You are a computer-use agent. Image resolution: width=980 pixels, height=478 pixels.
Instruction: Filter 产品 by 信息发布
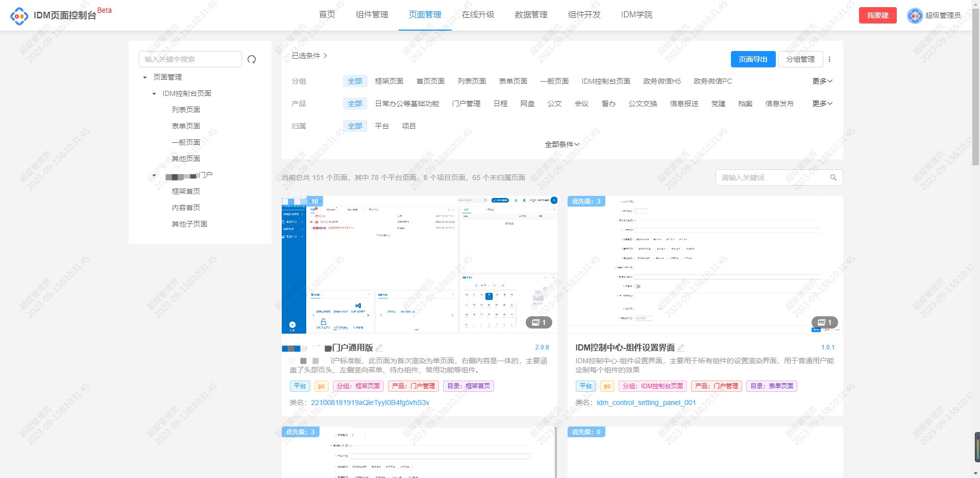tap(779, 104)
